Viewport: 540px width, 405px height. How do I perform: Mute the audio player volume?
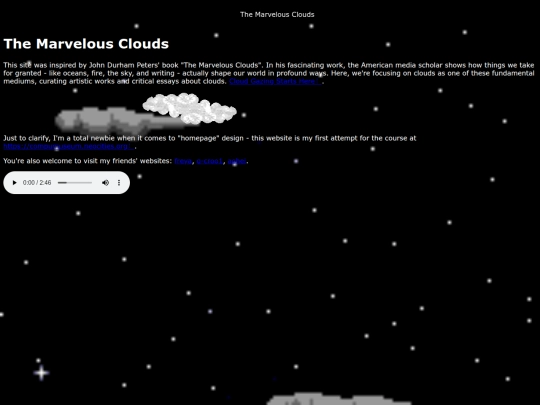click(105, 183)
